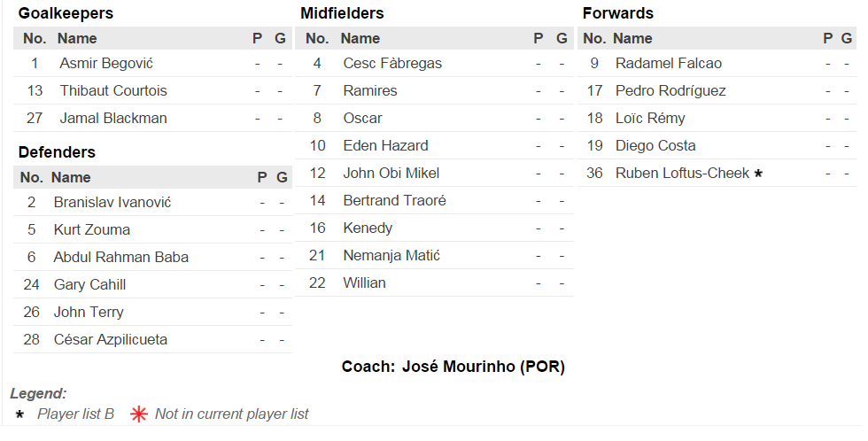Click the star beside Ruben Loftus-Cheek
The image size is (868, 441).
pos(758,174)
